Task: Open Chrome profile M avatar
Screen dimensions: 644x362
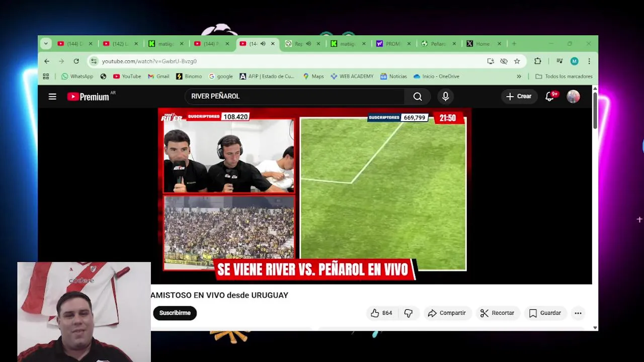Action: pyautogui.click(x=574, y=61)
